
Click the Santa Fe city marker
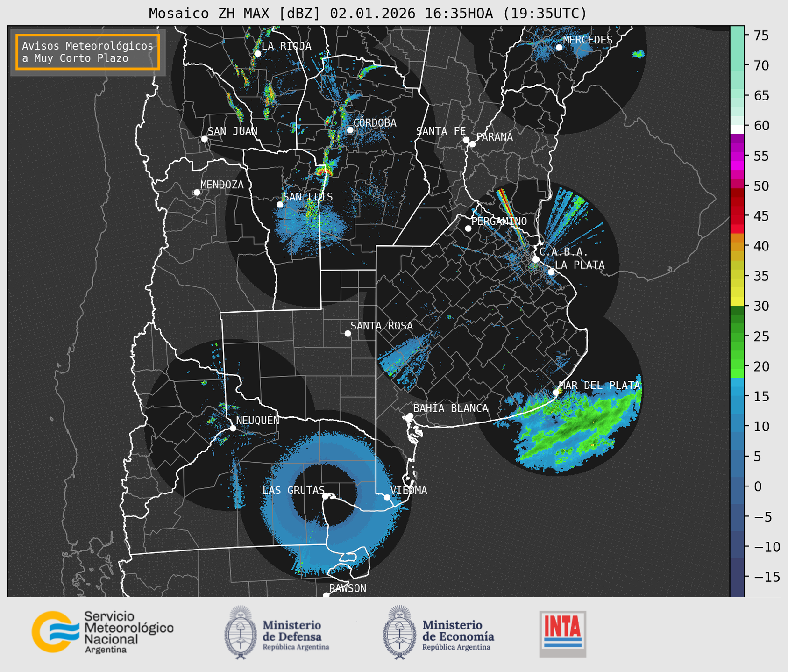pos(466,140)
